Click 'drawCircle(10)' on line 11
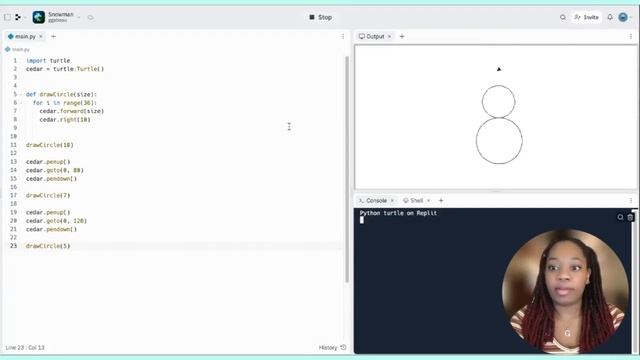 [x=50, y=145]
